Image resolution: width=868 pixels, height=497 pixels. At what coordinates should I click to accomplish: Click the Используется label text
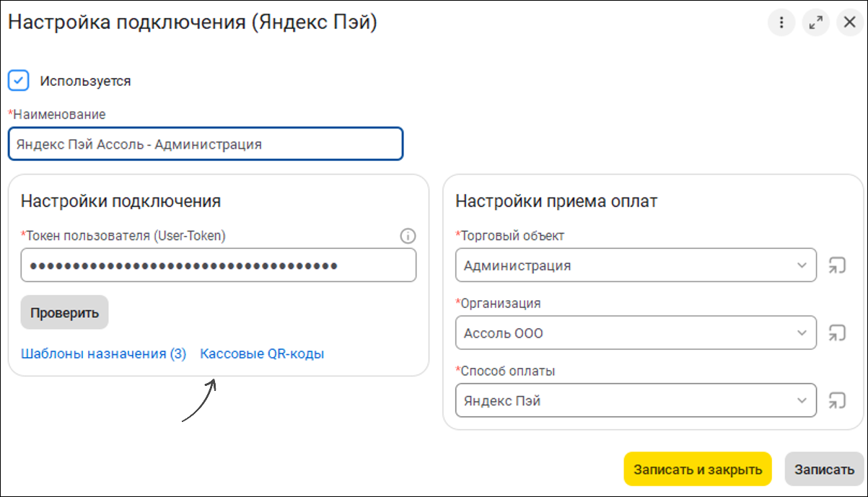tap(85, 81)
